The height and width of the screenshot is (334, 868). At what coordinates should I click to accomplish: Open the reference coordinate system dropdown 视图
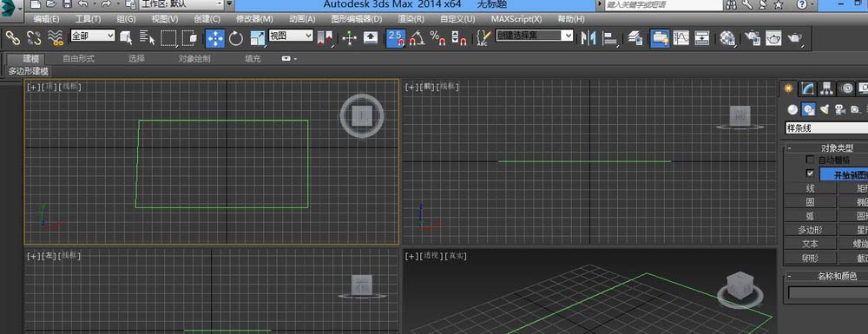coord(291,36)
